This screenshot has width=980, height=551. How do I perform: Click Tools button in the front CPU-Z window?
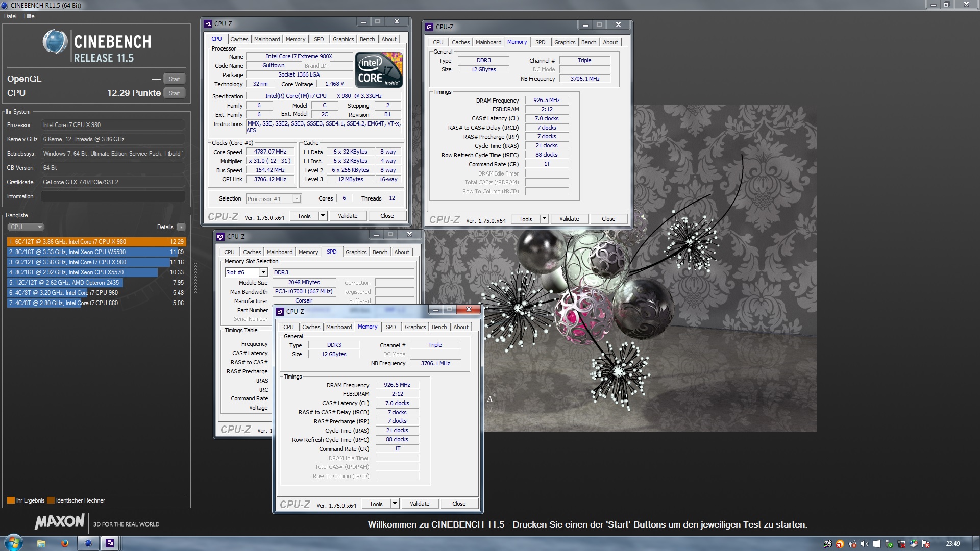coord(376,504)
